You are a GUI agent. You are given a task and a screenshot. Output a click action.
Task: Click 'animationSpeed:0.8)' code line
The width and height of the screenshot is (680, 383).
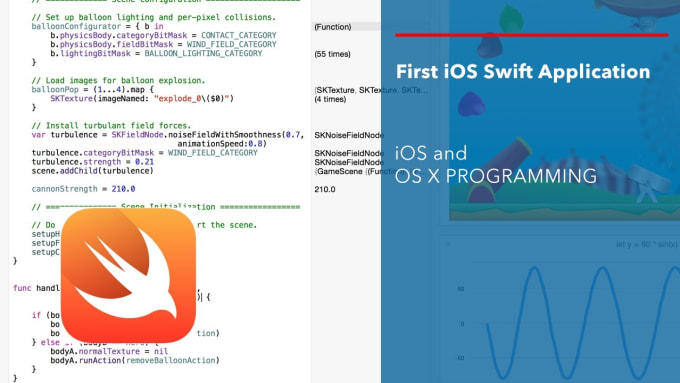(222, 144)
